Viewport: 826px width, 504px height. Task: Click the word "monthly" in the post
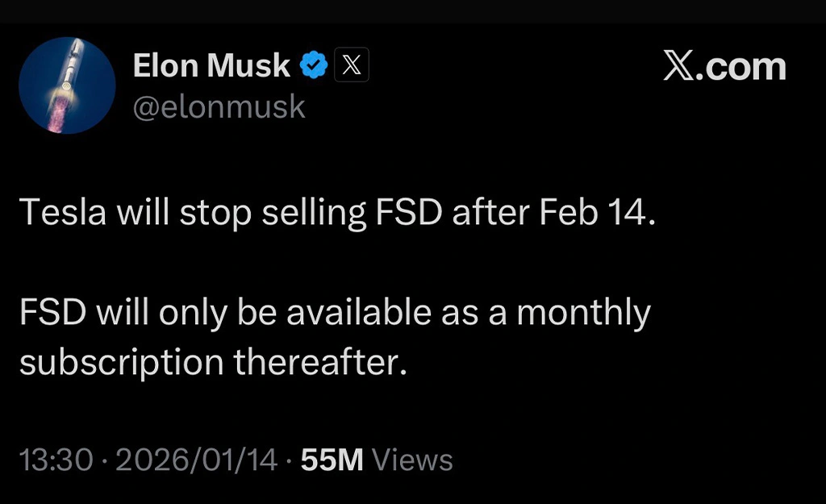(x=584, y=312)
